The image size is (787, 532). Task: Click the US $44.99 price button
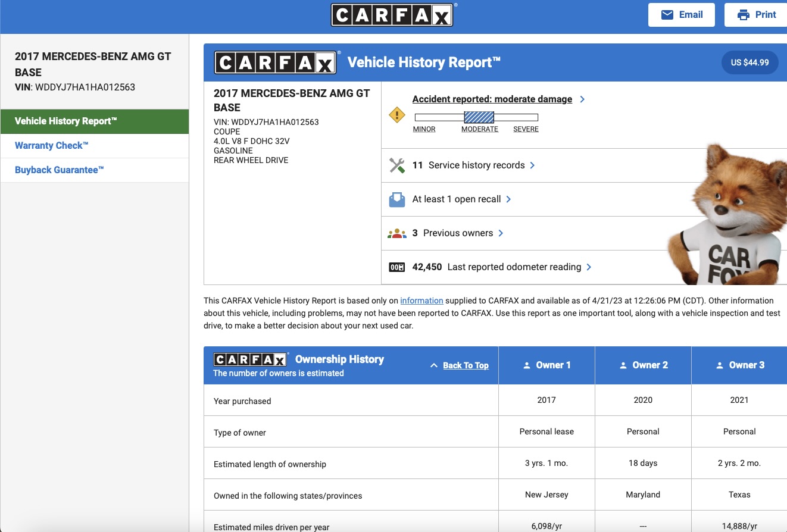click(x=750, y=62)
